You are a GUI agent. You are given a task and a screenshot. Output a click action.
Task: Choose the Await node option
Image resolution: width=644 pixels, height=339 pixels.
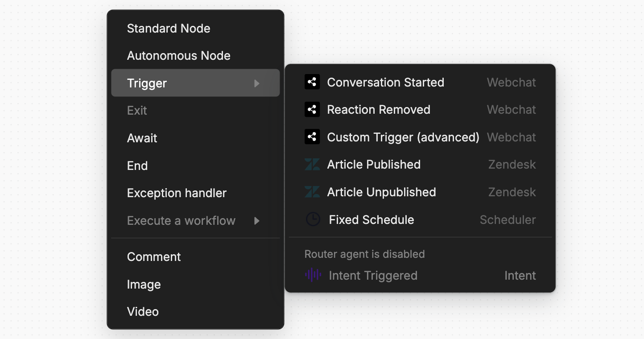coord(142,138)
